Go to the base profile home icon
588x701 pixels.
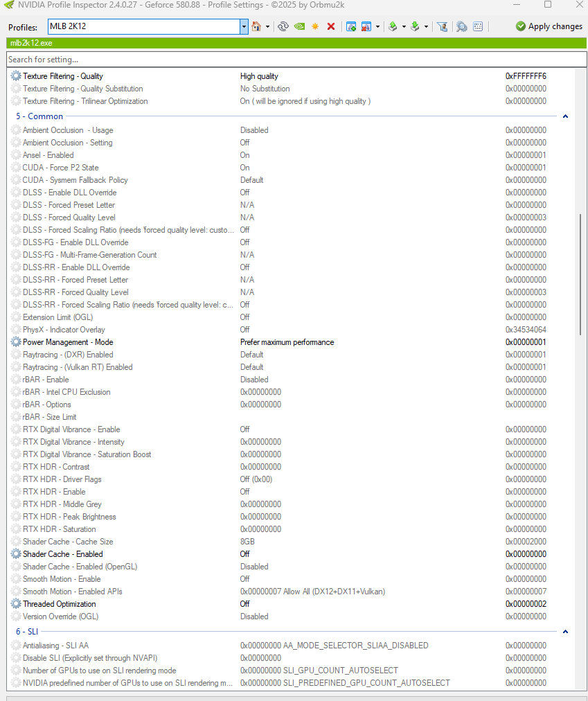256,26
